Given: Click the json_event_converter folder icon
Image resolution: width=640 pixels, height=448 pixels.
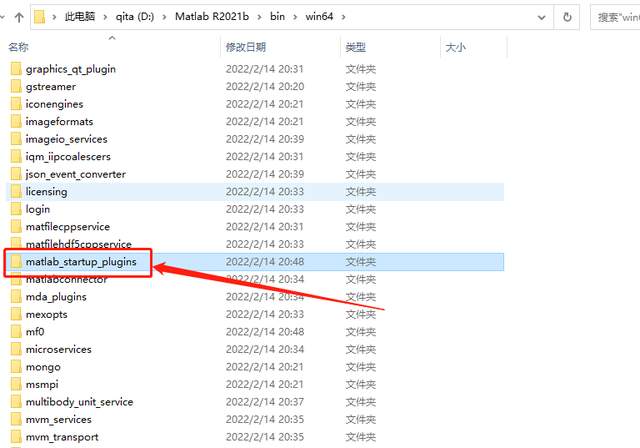Looking at the screenshot, I should tap(16, 174).
